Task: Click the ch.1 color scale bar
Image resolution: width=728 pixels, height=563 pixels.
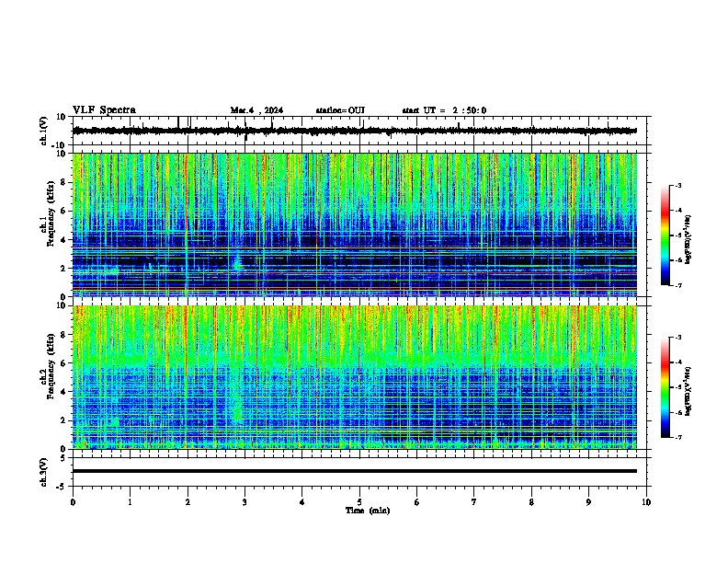Action: (665, 236)
